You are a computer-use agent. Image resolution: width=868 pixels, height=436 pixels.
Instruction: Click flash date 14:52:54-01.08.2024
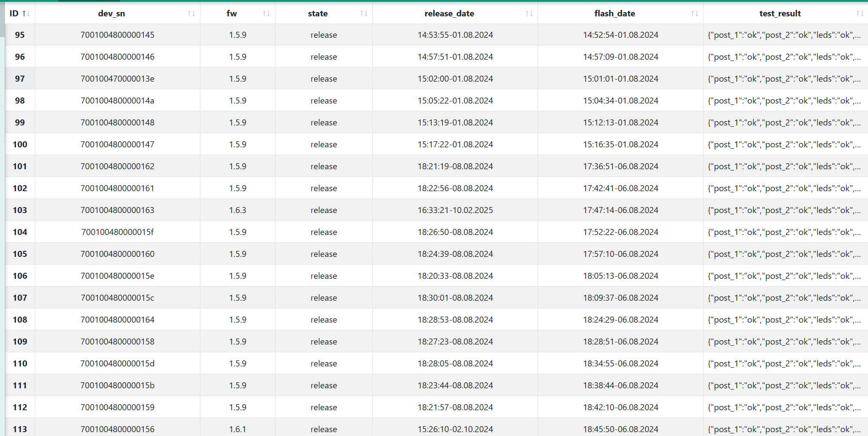click(620, 35)
